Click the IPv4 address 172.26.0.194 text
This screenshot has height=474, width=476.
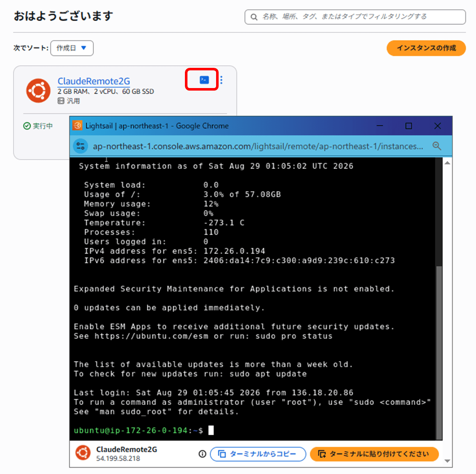pyautogui.click(x=234, y=251)
